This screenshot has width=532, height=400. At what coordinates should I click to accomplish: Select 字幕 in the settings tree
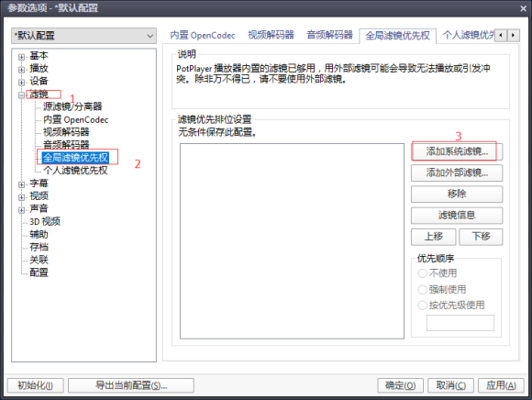[x=39, y=183]
